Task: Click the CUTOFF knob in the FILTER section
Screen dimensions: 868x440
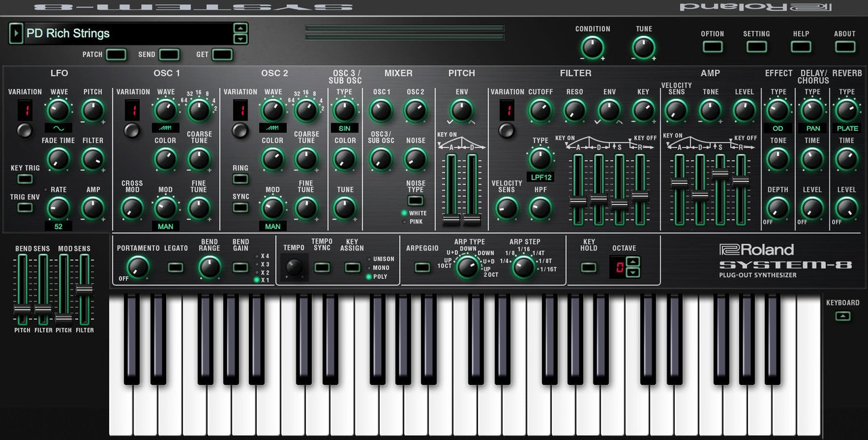Action: pos(540,110)
